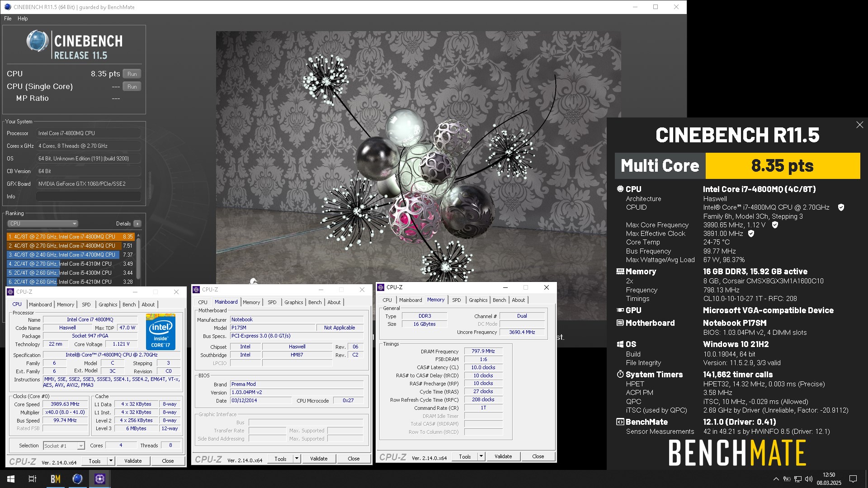Close the BenchMate result overlay
The width and height of the screenshot is (868, 488).
tap(859, 125)
